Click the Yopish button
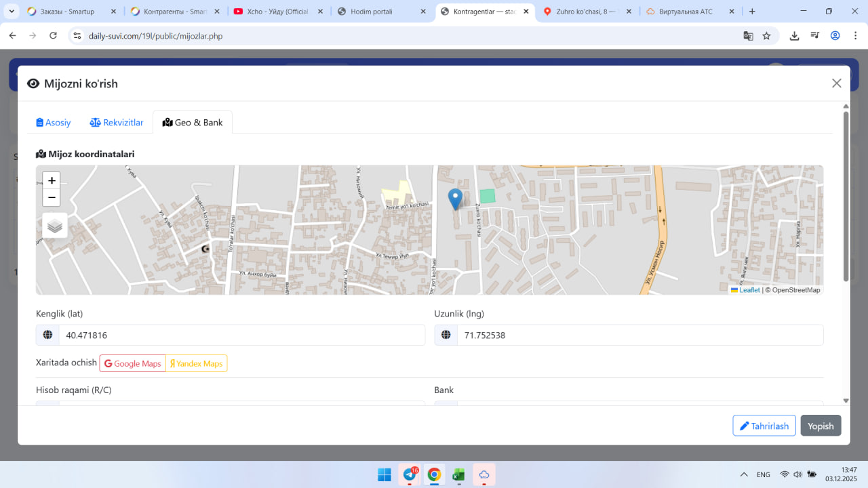 click(x=821, y=426)
